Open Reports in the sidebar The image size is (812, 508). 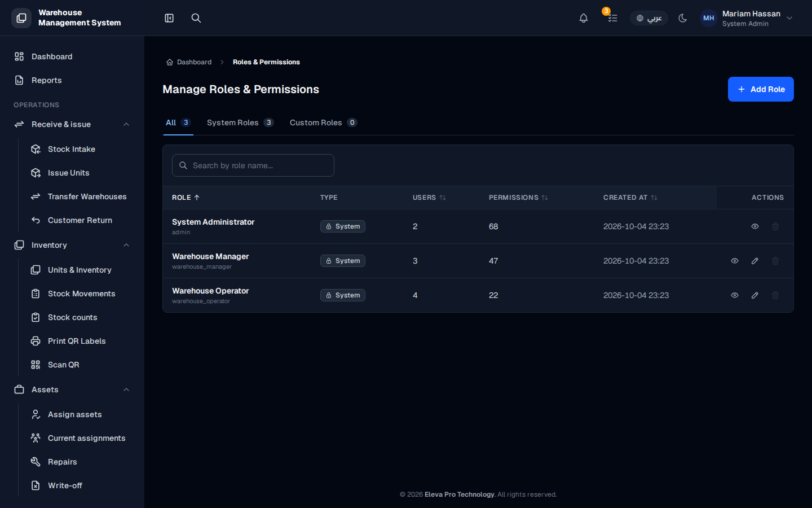(x=72, y=80)
